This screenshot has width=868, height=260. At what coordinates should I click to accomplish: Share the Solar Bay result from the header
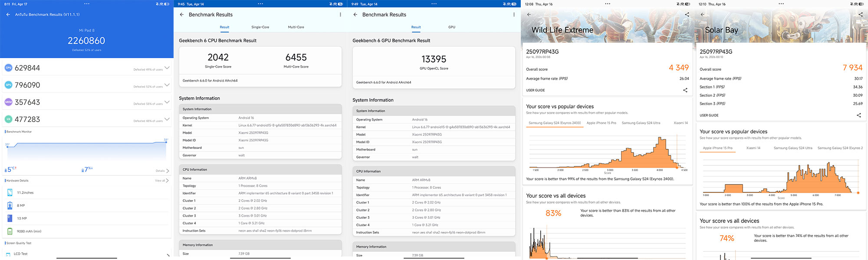[861, 14]
